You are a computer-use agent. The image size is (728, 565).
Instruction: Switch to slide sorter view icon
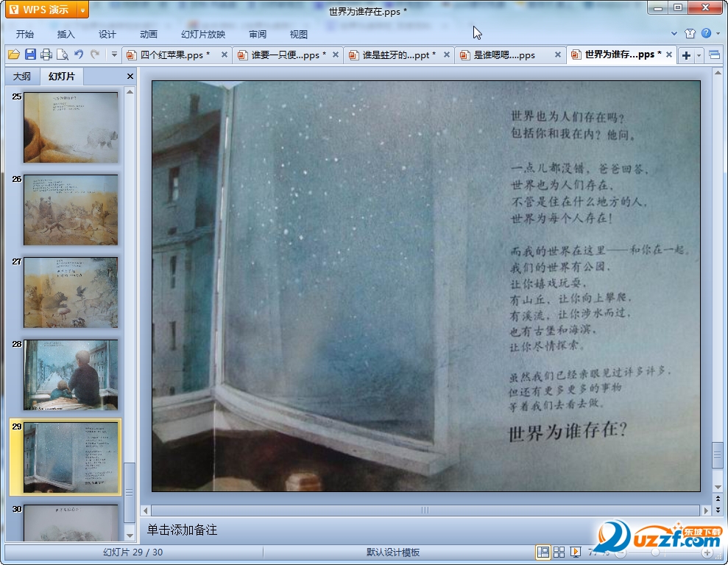tap(559, 552)
